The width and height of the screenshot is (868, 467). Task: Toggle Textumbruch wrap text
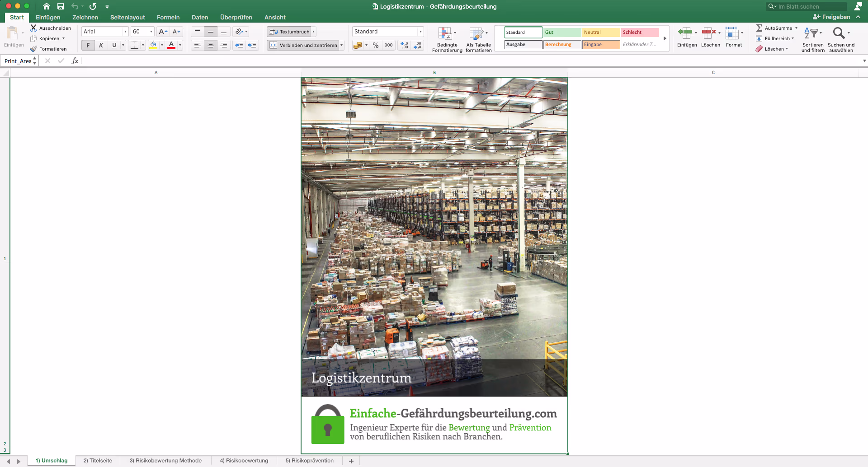click(289, 32)
